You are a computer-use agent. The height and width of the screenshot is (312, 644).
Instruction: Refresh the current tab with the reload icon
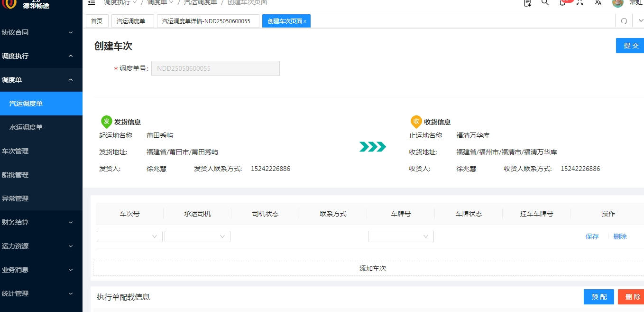pos(624,21)
